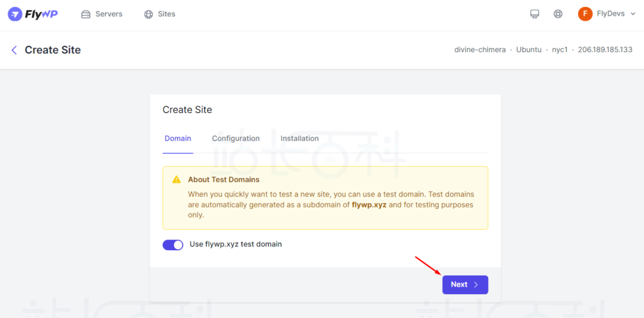Viewport: 644px width, 318px height.
Task: Select the Domain tab
Action: click(x=178, y=138)
